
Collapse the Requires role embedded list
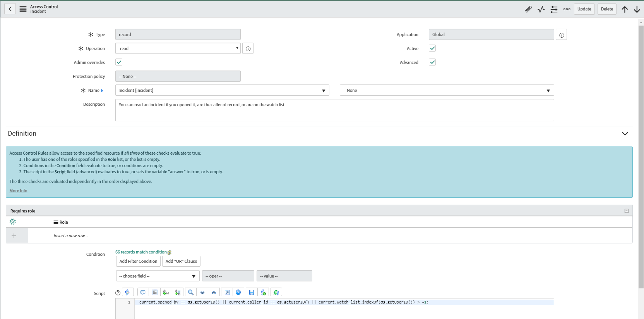(627, 211)
